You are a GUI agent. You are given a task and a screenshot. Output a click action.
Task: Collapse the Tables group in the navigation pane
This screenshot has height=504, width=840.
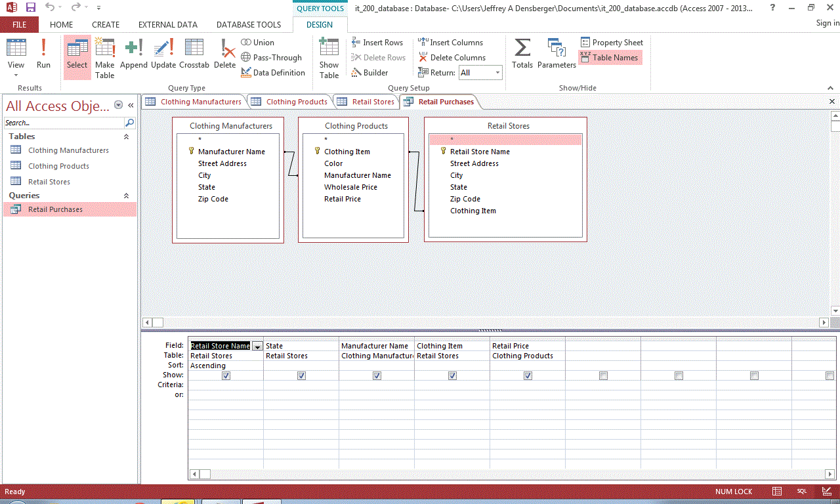126,136
